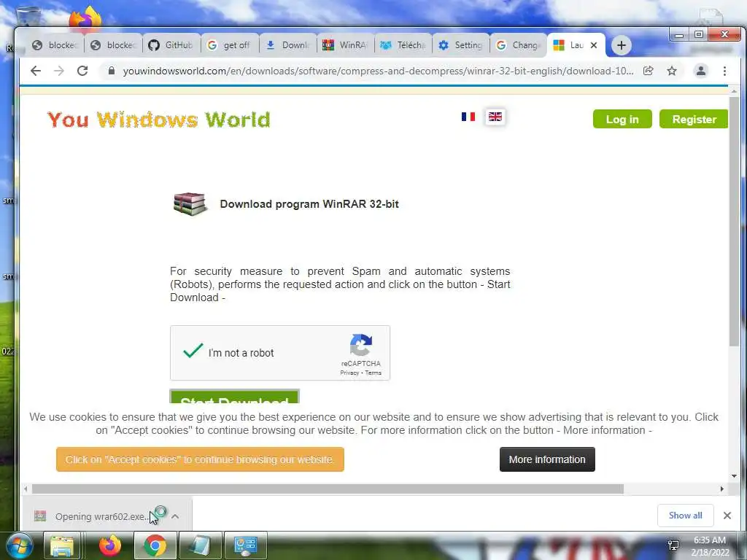Switch to the Downl tab

tap(287, 45)
